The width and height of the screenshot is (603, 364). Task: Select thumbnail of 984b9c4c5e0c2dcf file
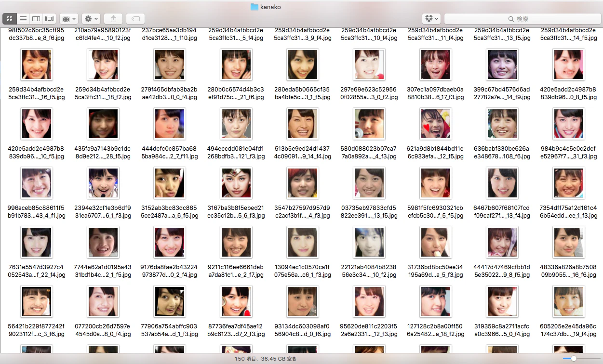569,124
